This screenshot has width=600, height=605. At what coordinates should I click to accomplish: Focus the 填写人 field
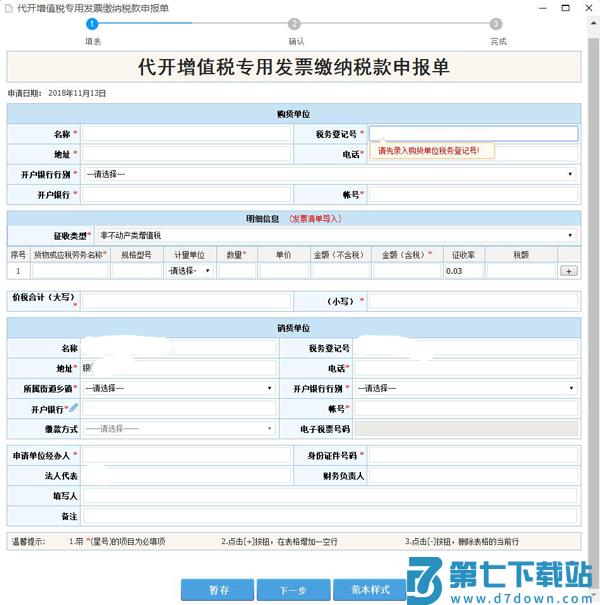pos(330,496)
